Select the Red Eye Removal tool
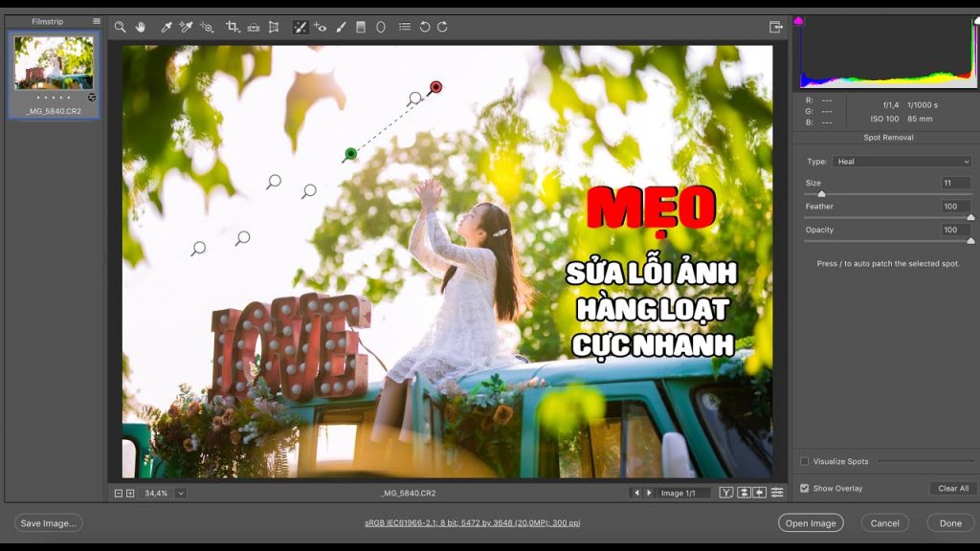This screenshot has height=551, width=980. (319, 28)
